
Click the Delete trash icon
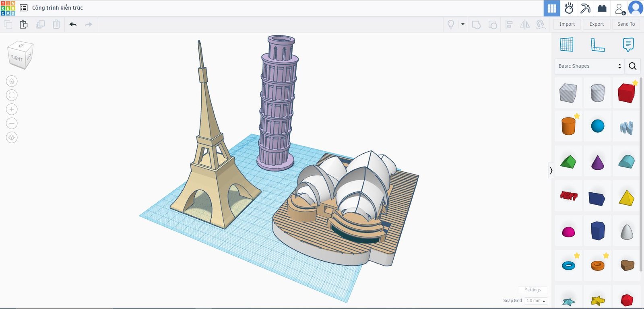(56, 25)
